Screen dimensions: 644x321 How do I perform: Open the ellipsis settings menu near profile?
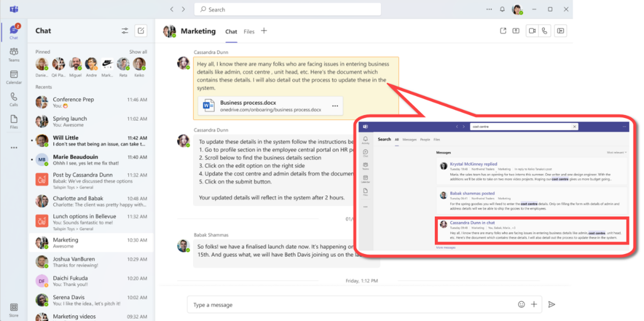489,9
